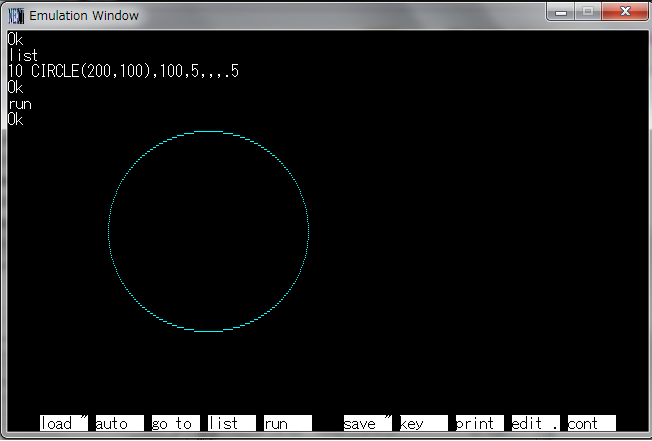Click the save" function key label

click(368, 423)
